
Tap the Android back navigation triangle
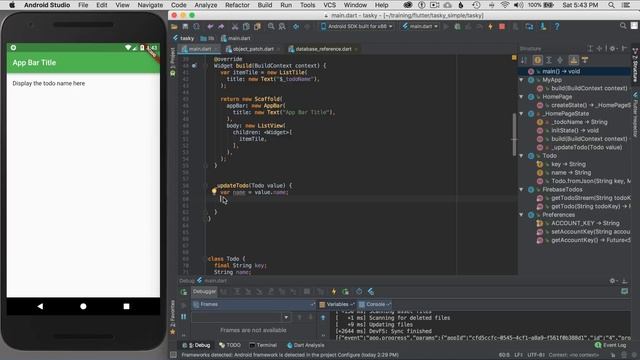[x=40, y=306]
